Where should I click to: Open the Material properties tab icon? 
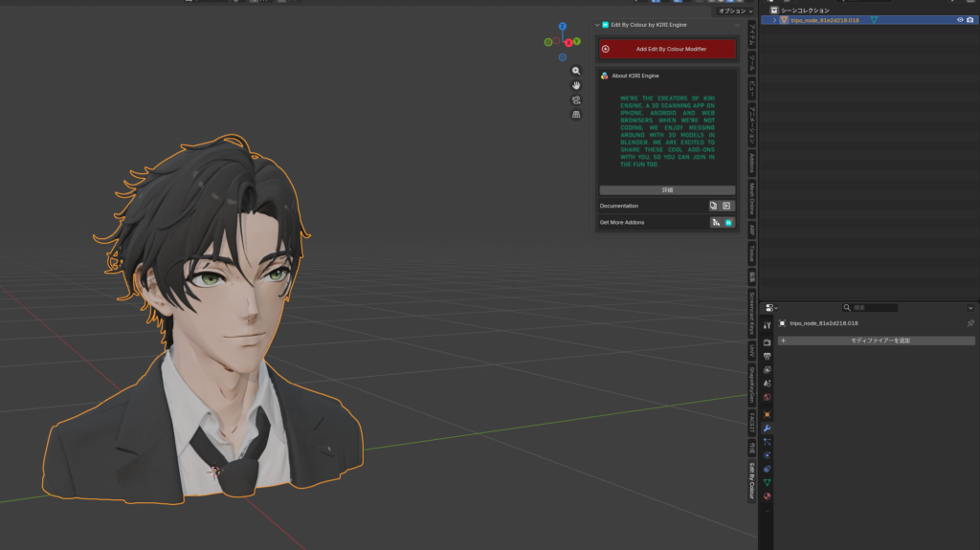click(x=768, y=495)
